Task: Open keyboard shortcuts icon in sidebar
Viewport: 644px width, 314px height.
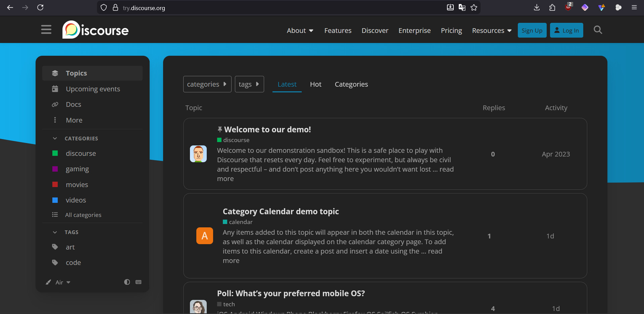Action: [x=138, y=282]
